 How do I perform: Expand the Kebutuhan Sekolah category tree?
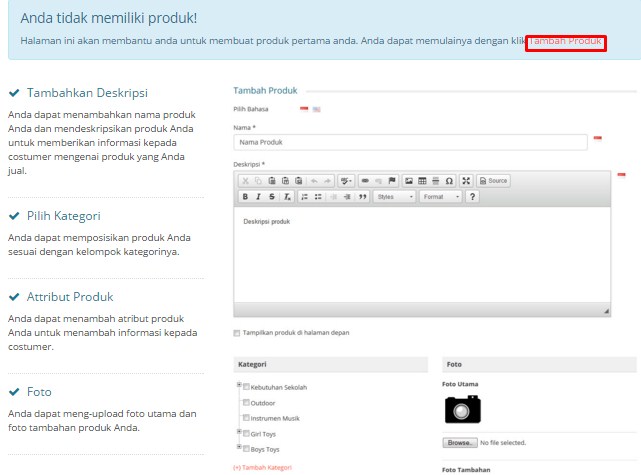point(238,386)
